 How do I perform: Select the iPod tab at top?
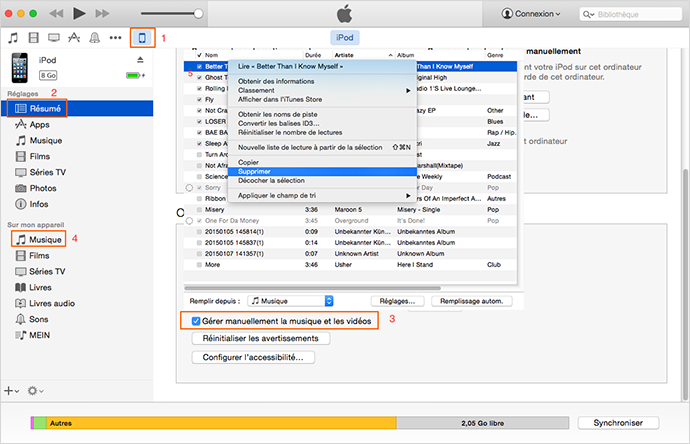pos(345,38)
